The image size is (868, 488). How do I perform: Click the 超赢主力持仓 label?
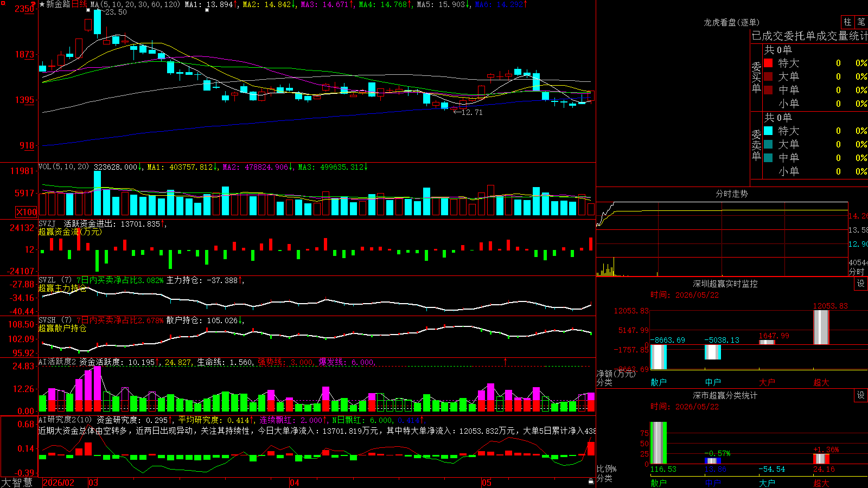[62, 288]
